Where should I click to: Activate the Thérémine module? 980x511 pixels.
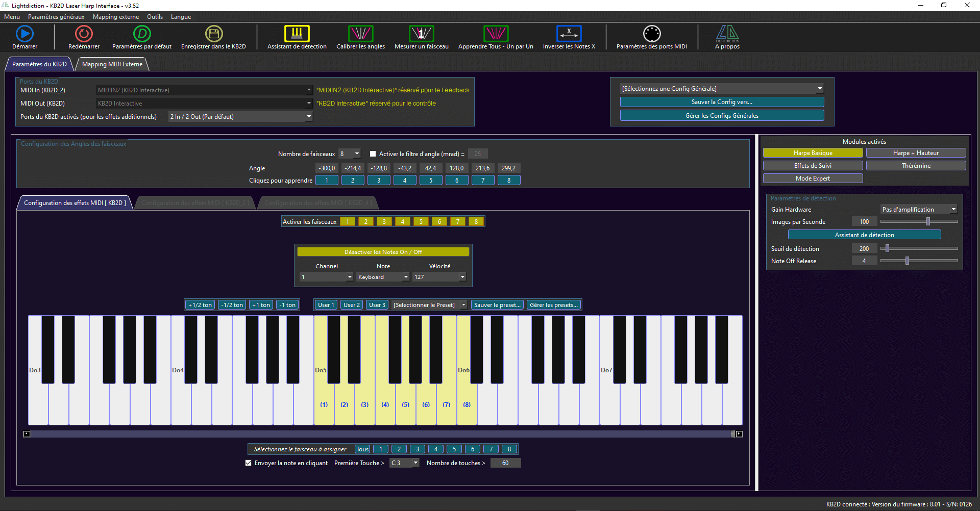[x=915, y=165]
